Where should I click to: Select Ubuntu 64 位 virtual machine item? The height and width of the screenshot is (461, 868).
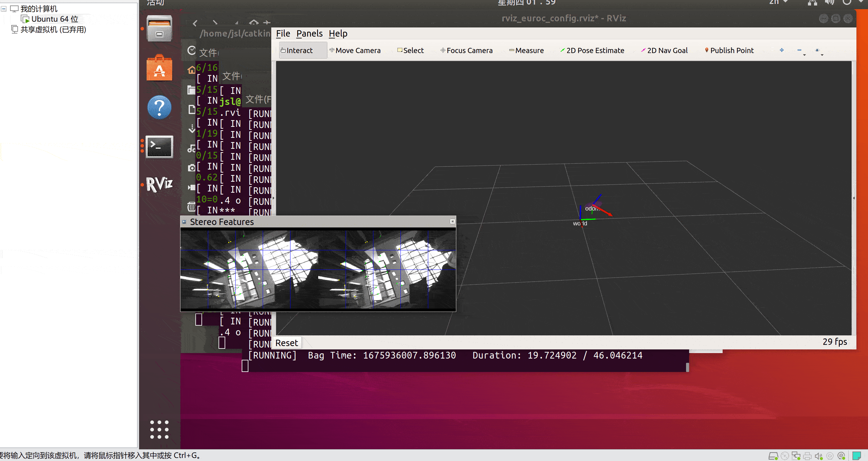click(54, 19)
